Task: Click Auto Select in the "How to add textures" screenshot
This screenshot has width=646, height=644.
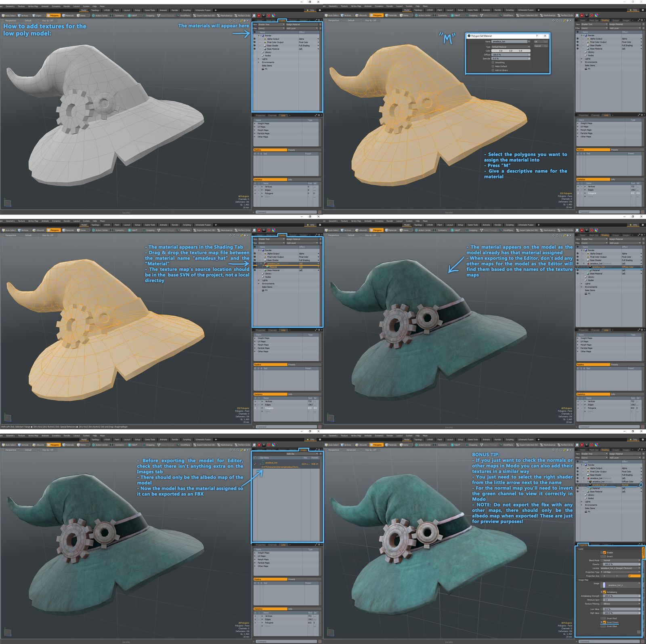Action: pyautogui.click(x=9, y=15)
